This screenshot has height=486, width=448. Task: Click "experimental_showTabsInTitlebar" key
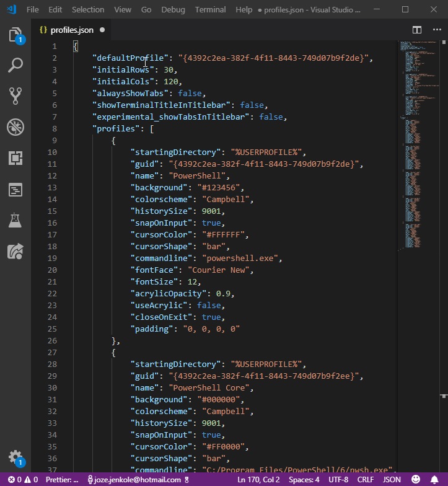click(173, 117)
